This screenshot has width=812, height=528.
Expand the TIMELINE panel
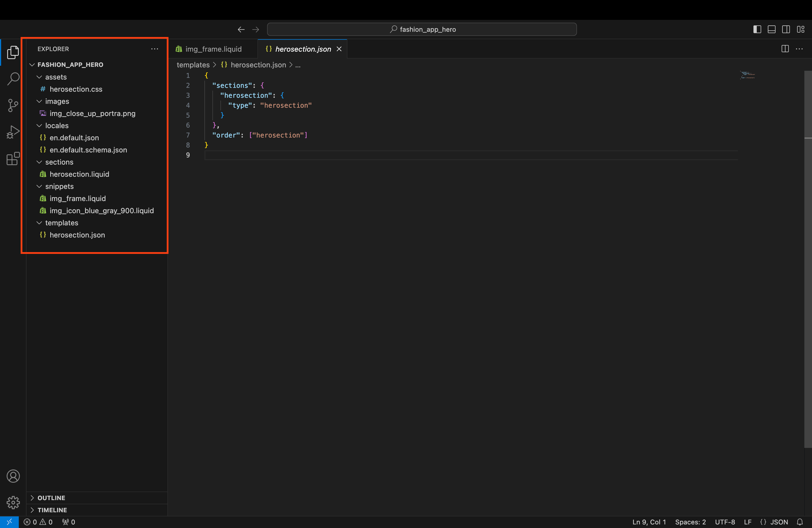pos(97,510)
